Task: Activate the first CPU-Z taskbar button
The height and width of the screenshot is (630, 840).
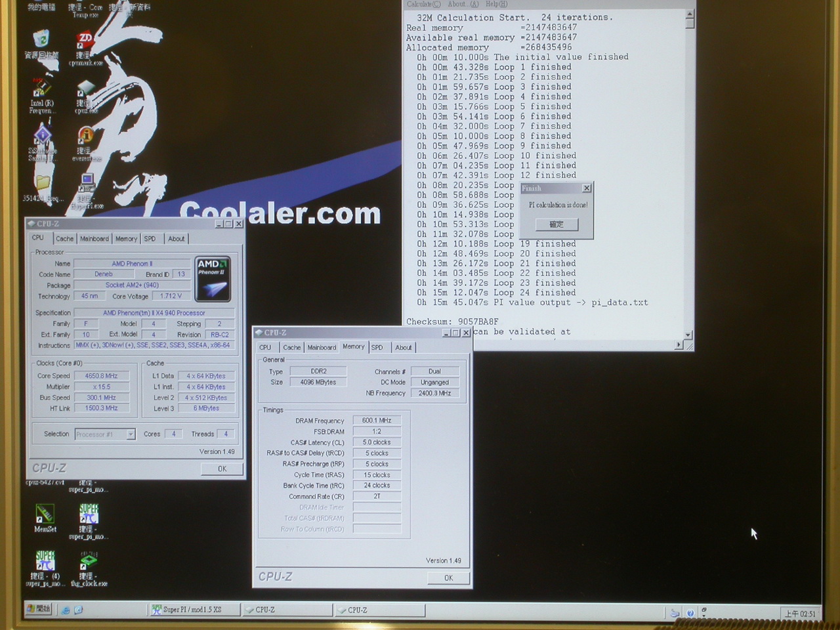Action: point(287,610)
